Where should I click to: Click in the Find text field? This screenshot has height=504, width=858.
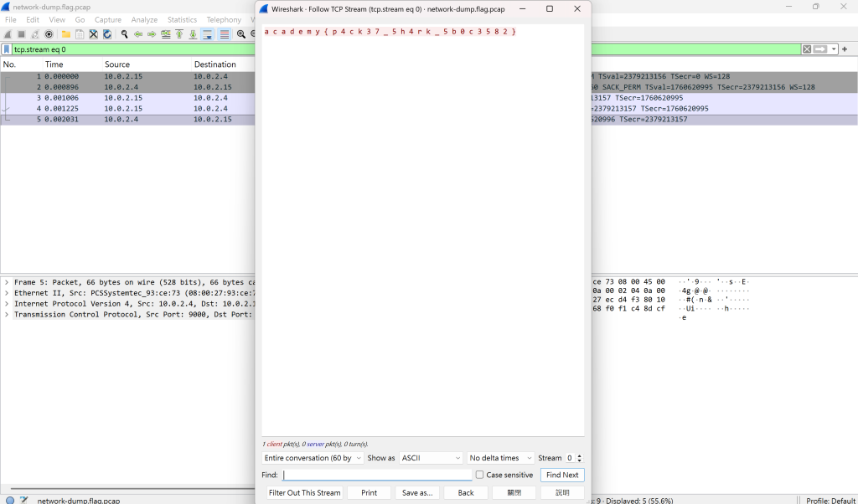point(377,475)
